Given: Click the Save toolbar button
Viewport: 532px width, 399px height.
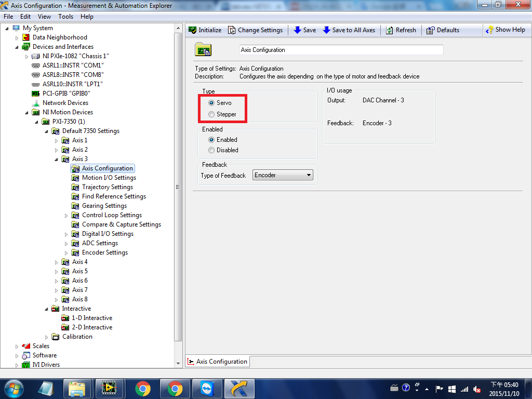Looking at the screenshot, I should [x=304, y=30].
